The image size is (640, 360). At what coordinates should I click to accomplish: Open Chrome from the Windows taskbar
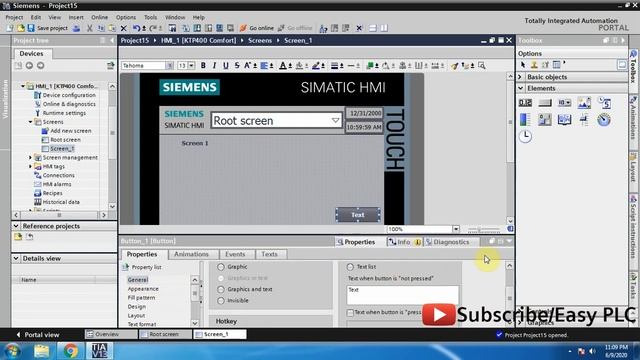click(70, 351)
